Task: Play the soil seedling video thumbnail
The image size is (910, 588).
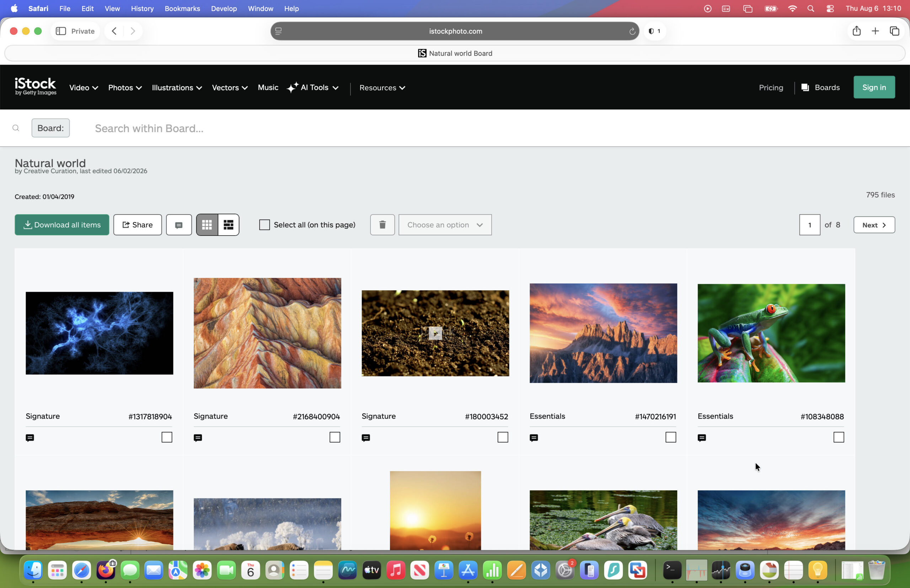Action: click(435, 333)
